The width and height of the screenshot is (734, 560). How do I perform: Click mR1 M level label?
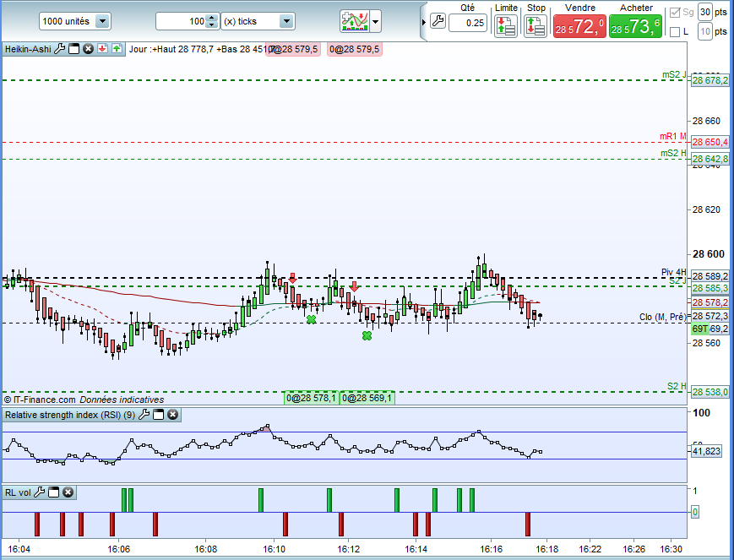[673, 136]
